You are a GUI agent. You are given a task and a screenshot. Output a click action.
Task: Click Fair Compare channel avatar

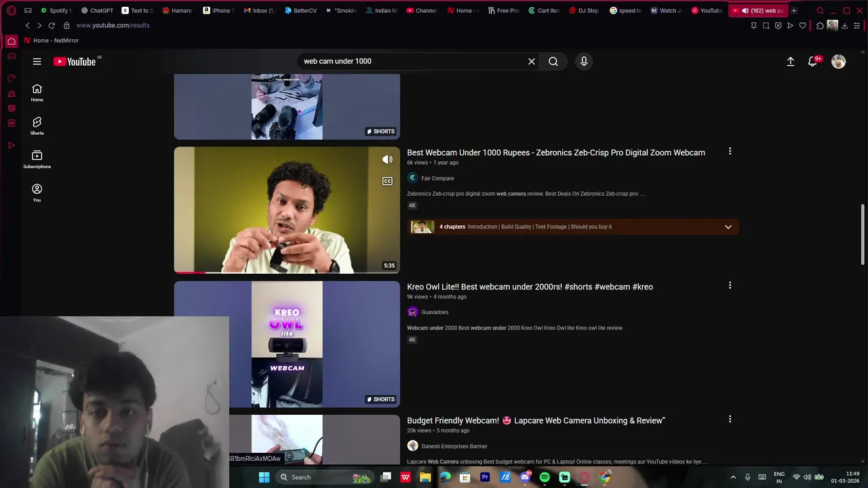pyautogui.click(x=412, y=178)
